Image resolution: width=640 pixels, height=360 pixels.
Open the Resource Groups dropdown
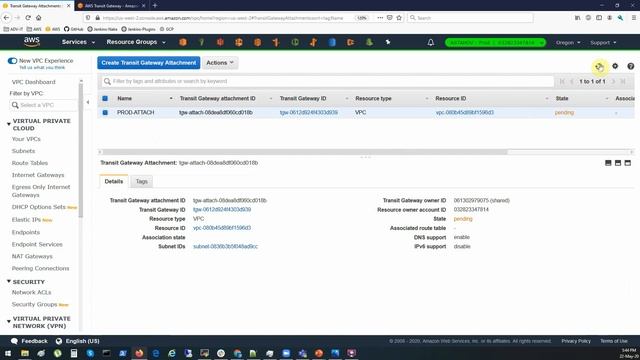136,42
